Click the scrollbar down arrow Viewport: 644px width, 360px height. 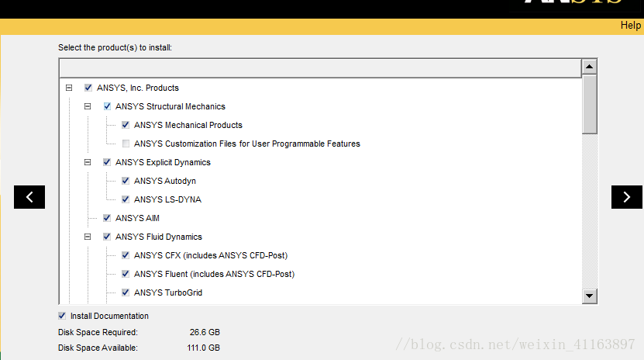pyautogui.click(x=590, y=296)
